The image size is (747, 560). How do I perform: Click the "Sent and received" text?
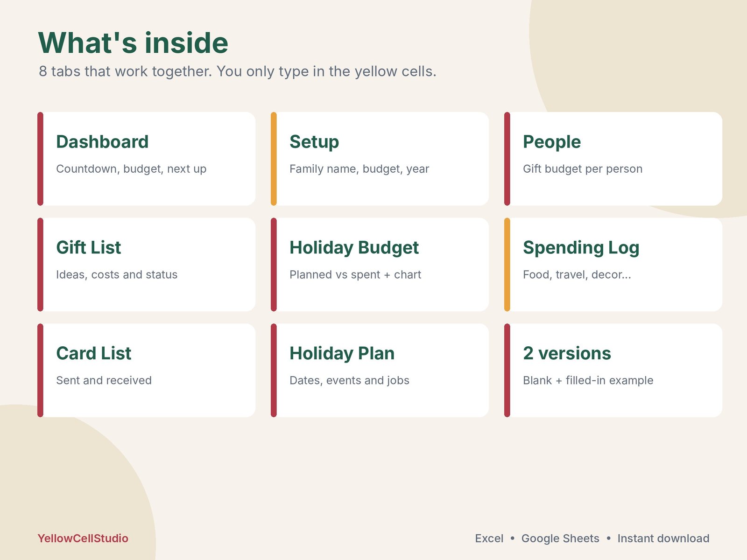[x=104, y=380]
